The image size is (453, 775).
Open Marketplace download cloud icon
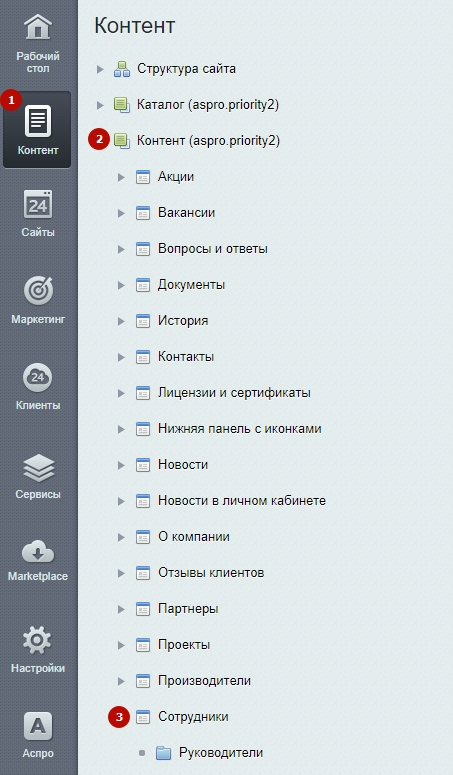(x=38, y=553)
